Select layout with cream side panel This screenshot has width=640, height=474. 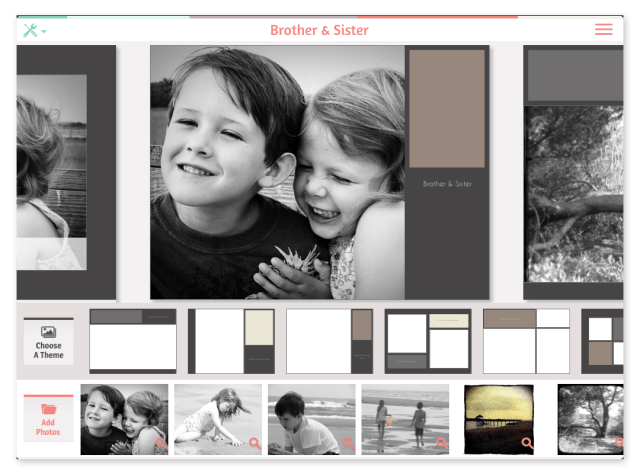click(231, 341)
